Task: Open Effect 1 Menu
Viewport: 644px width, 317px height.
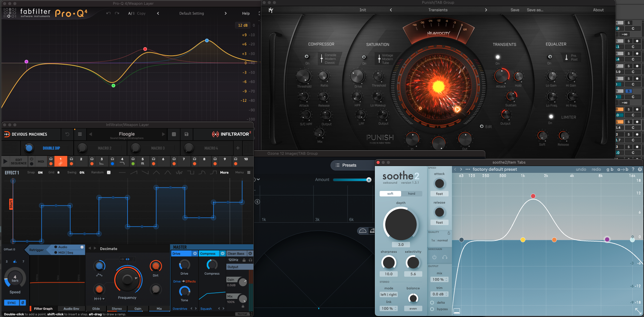Action: click(x=243, y=173)
